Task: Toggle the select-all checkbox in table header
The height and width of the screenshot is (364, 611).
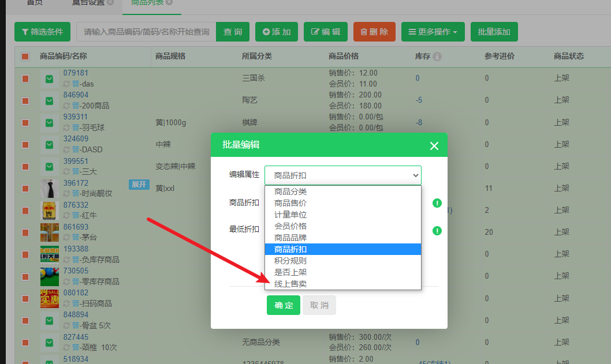Action: pos(25,57)
